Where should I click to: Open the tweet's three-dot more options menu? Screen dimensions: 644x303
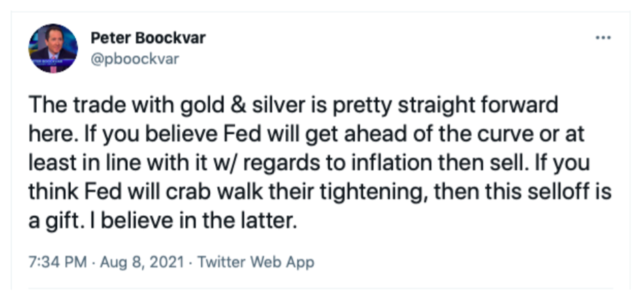tap(603, 38)
